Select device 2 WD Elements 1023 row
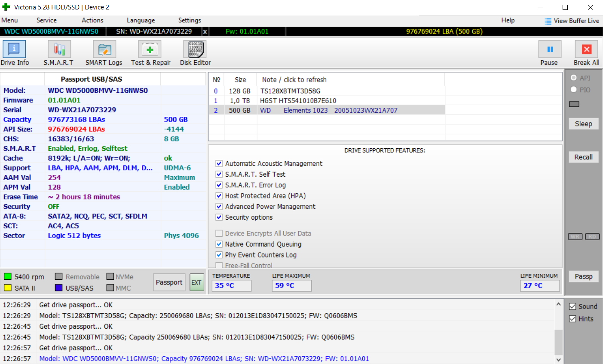The width and height of the screenshot is (603, 364). click(x=327, y=110)
